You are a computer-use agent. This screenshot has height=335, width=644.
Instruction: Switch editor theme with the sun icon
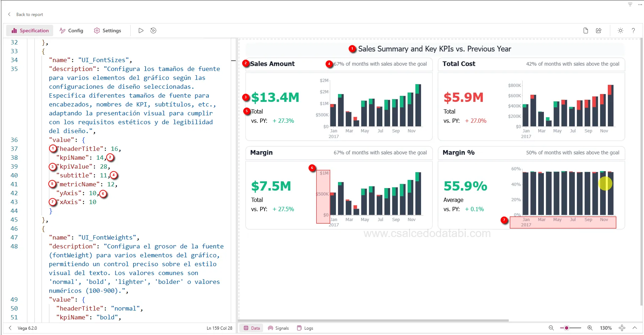point(621,31)
